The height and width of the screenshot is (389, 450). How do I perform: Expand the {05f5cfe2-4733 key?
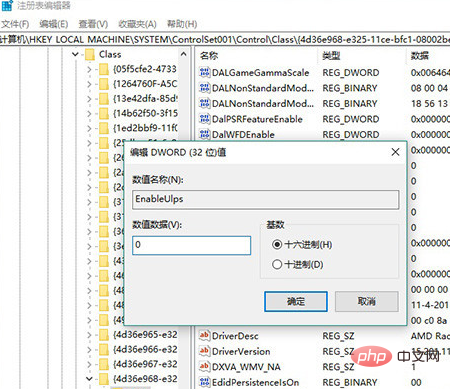(x=89, y=69)
